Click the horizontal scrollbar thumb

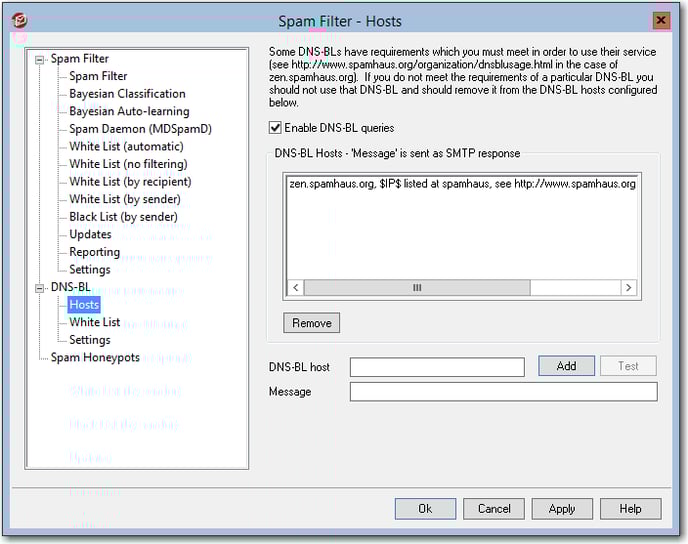(417, 288)
